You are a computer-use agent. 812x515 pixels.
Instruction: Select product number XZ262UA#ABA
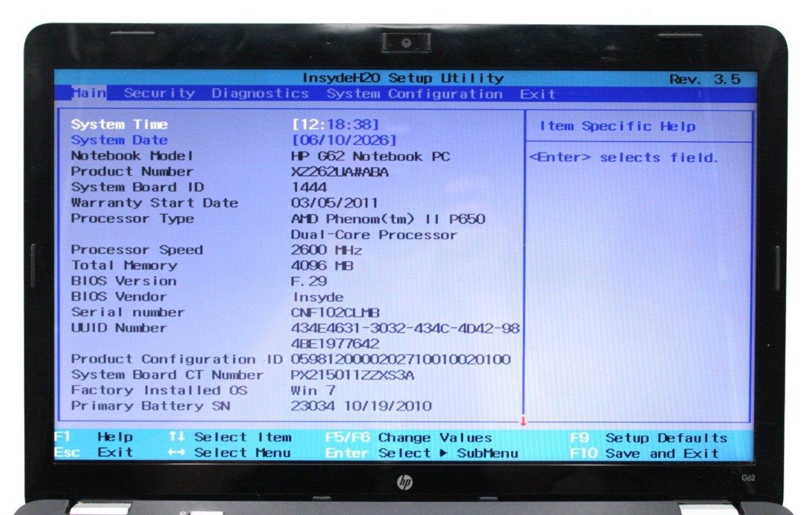[339, 172]
